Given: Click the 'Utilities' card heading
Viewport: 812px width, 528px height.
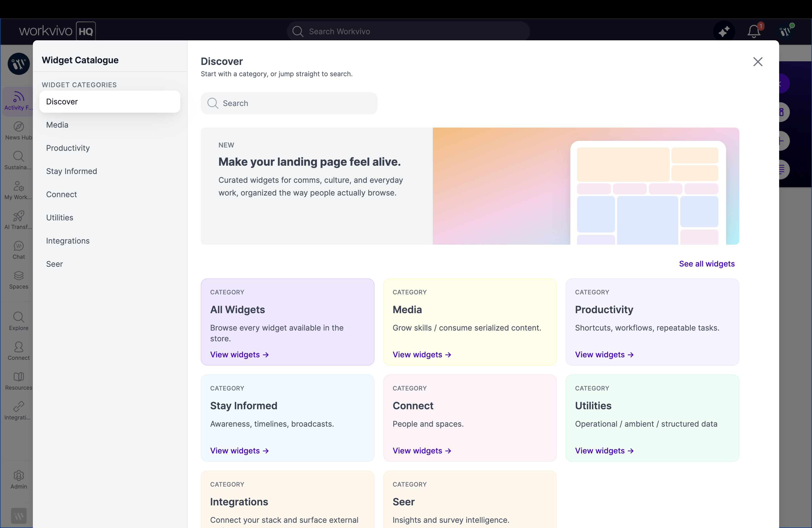Looking at the screenshot, I should coord(593,406).
